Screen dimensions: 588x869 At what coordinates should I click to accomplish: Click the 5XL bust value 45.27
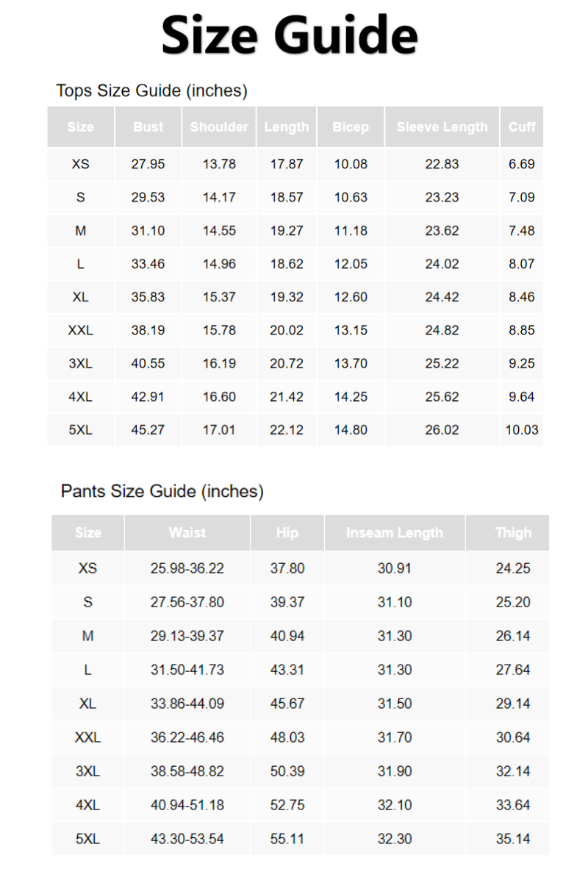(148, 430)
